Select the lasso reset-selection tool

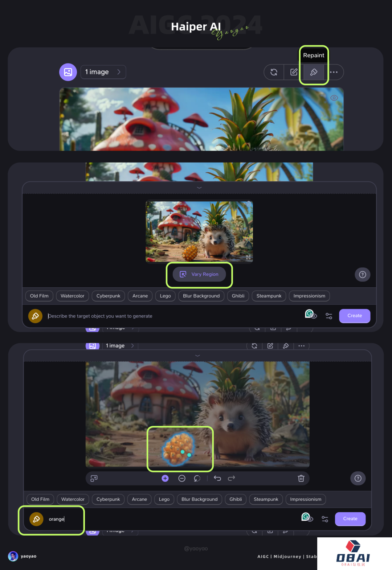coord(197,479)
